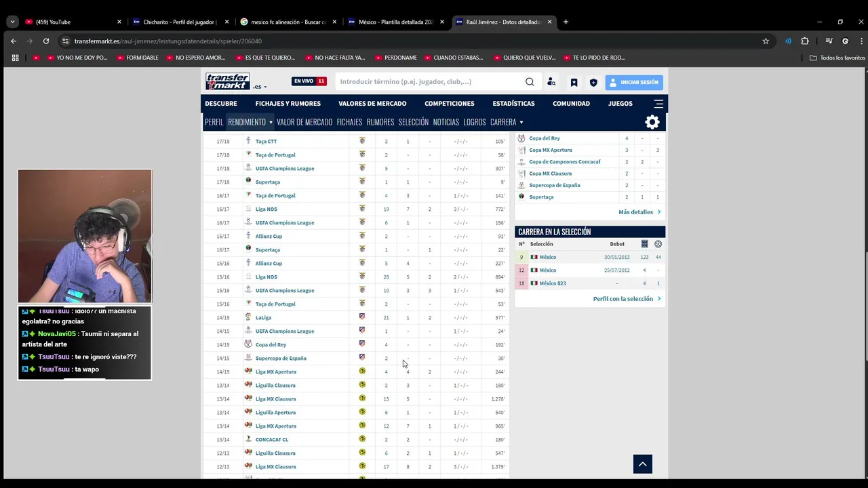
Task: Click the En Vivo live button
Action: [x=309, y=81]
